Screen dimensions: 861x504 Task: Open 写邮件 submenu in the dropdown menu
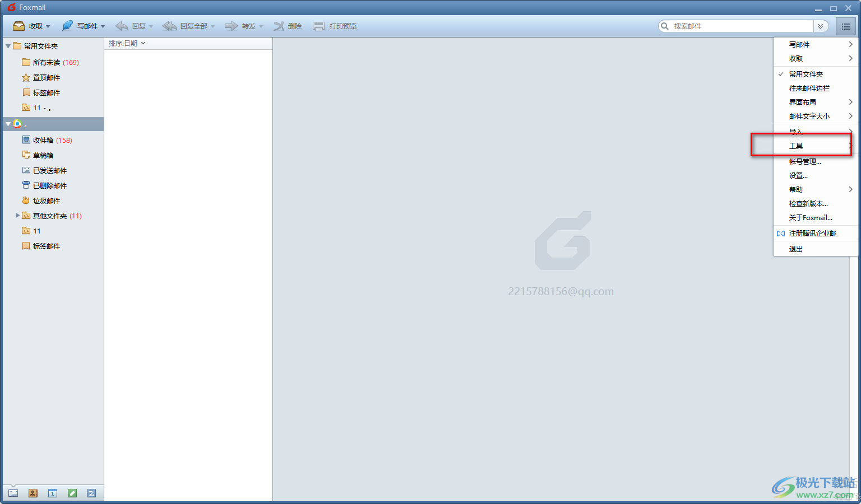pos(816,44)
